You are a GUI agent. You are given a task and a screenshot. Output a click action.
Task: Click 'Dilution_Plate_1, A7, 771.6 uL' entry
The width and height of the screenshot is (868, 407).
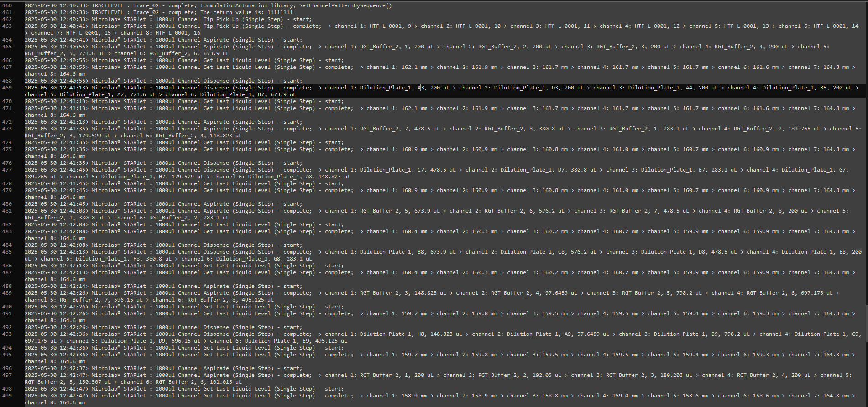point(108,94)
